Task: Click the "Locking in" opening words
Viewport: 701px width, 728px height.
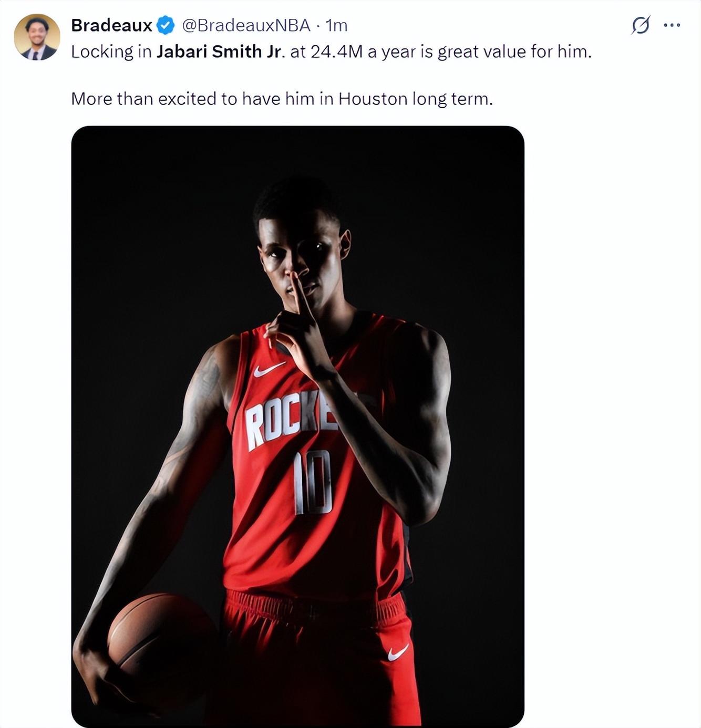Action: (111, 51)
